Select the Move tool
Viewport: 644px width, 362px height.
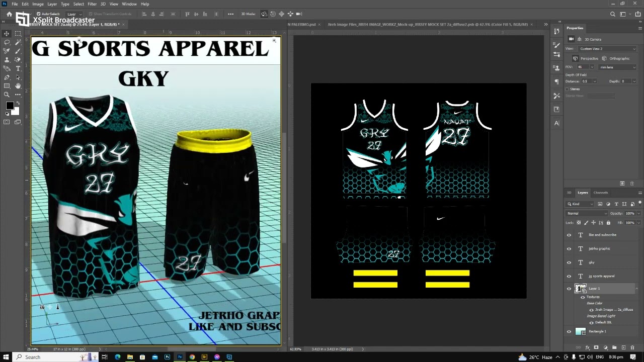coord(7,34)
